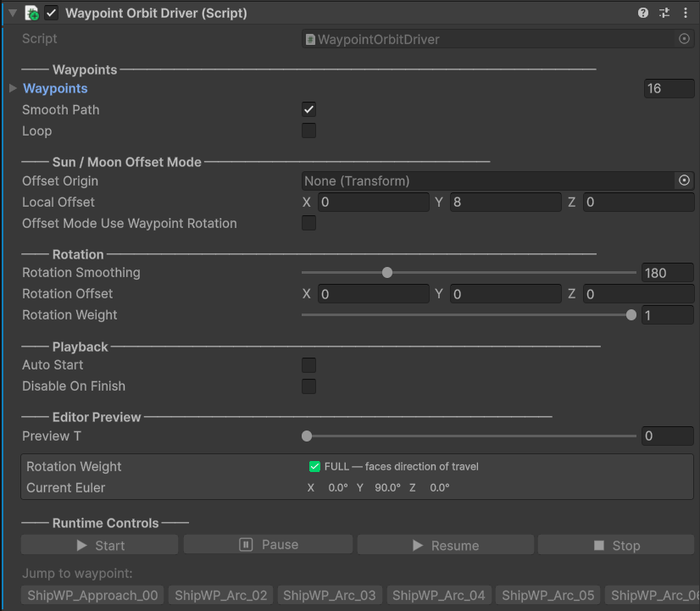The height and width of the screenshot is (611, 700).
Task: Enable the Loop checkbox
Action: (308, 131)
